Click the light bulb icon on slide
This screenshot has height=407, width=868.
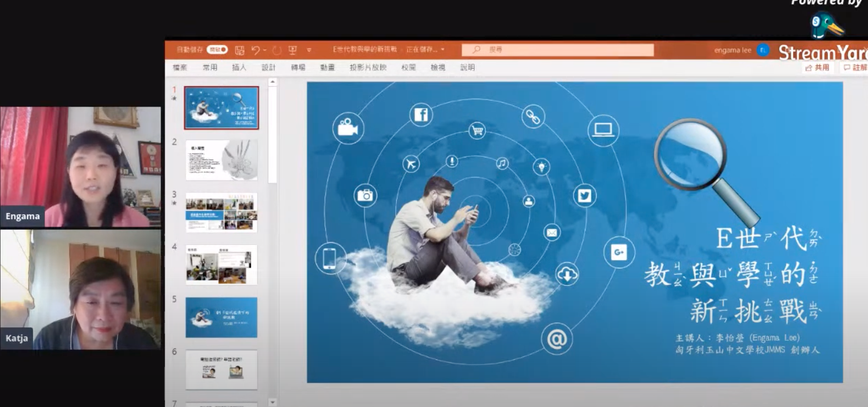(x=541, y=167)
